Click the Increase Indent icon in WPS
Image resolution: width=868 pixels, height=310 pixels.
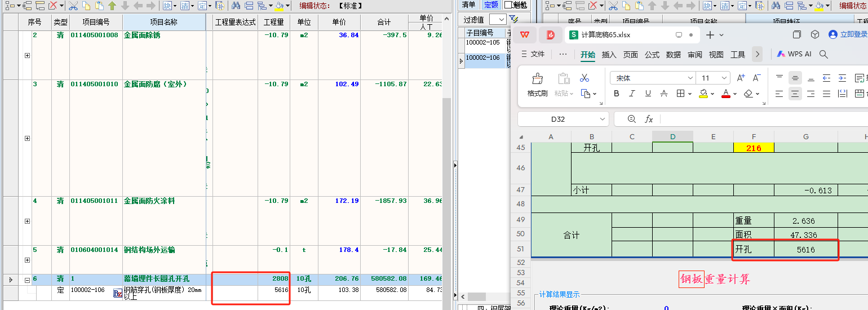(843, 78)
